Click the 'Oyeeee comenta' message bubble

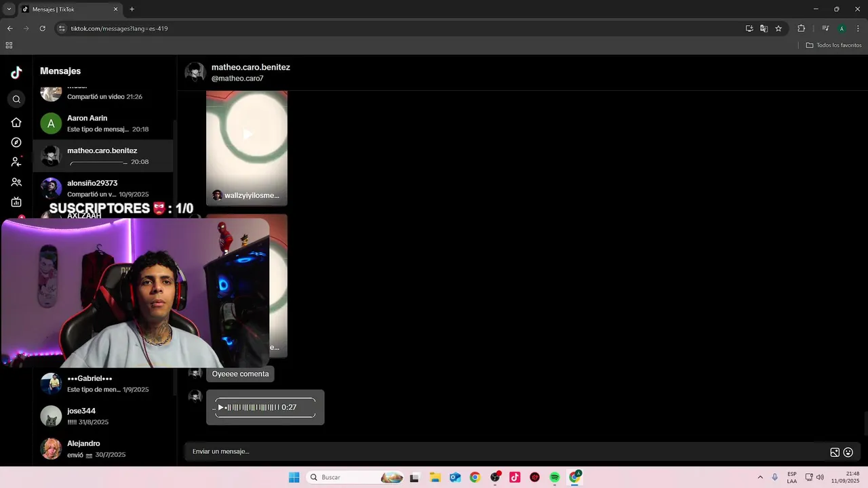pyautogui.click(x=240, y=374)
